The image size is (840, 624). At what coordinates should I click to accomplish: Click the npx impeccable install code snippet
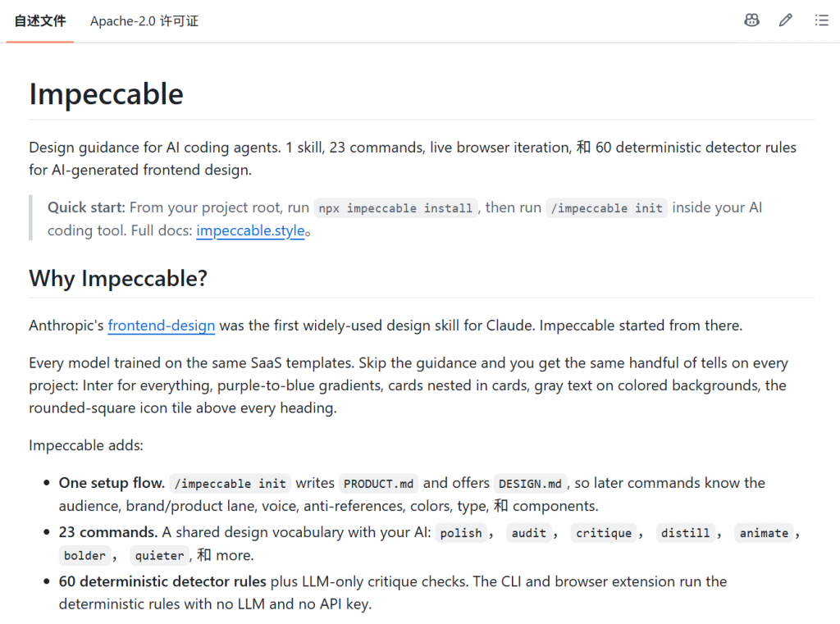pos(395,207)
